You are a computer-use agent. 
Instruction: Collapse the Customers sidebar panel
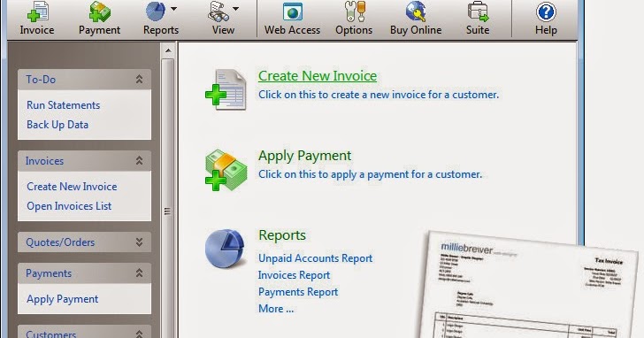tap(139, 334)
